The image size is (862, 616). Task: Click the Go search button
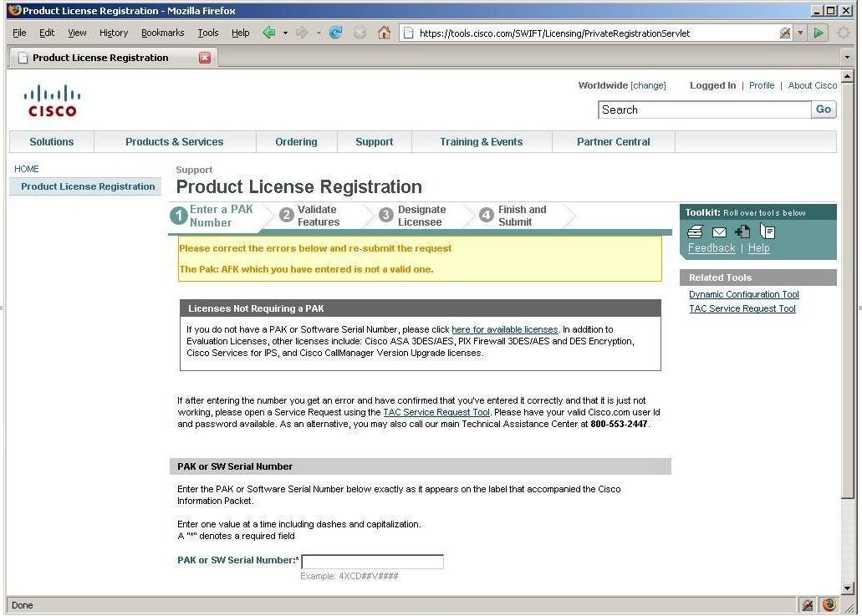point(824,109)
